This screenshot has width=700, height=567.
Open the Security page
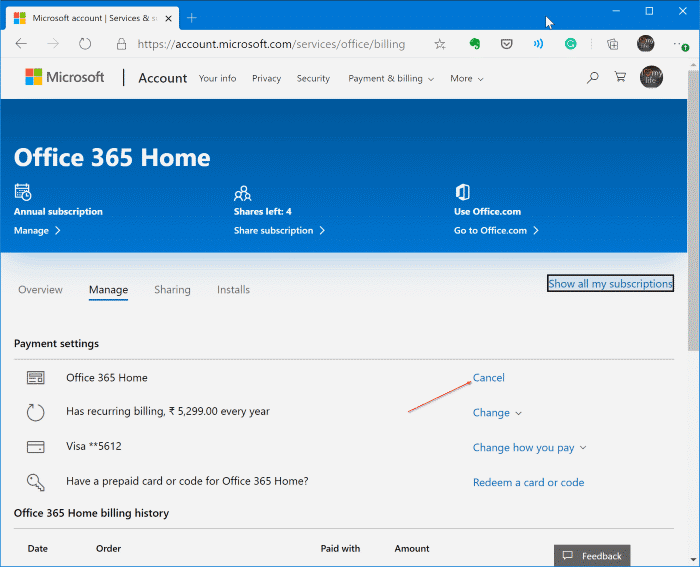pos(313,79)
